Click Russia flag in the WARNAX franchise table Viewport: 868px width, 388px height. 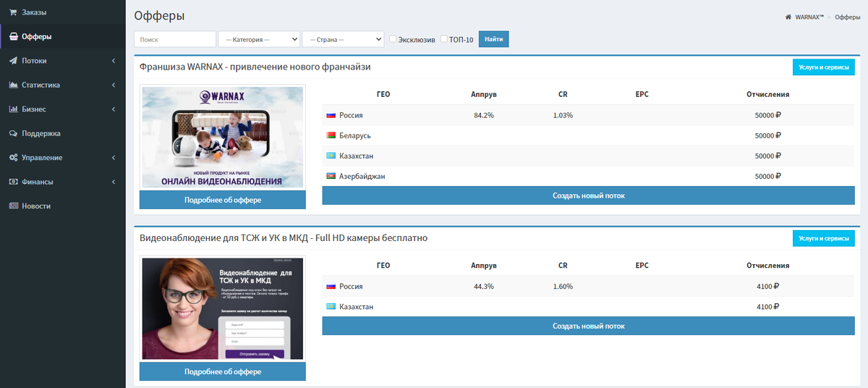pos(331,115)
